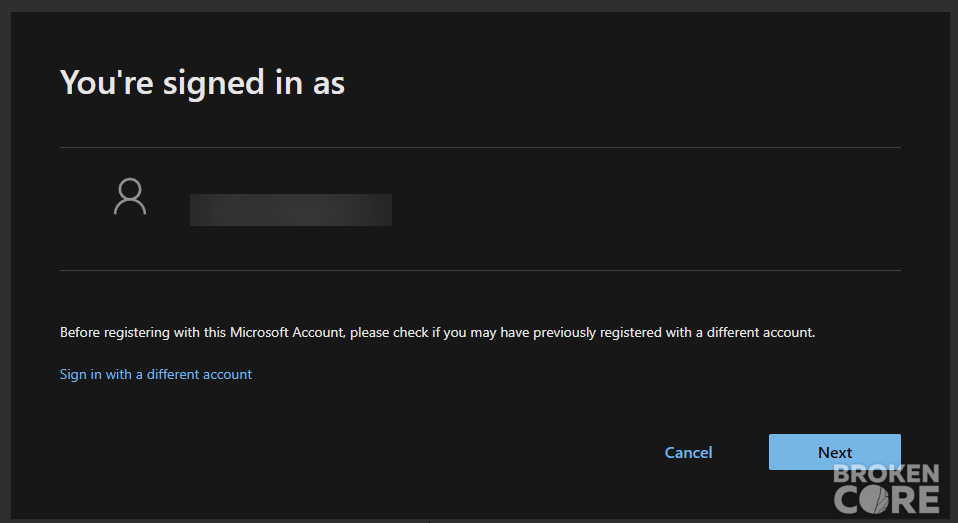The height and width of the screenshot is (523, 958).
Task: Click the You're signed in as heading
Action: [x=202, y=82]
